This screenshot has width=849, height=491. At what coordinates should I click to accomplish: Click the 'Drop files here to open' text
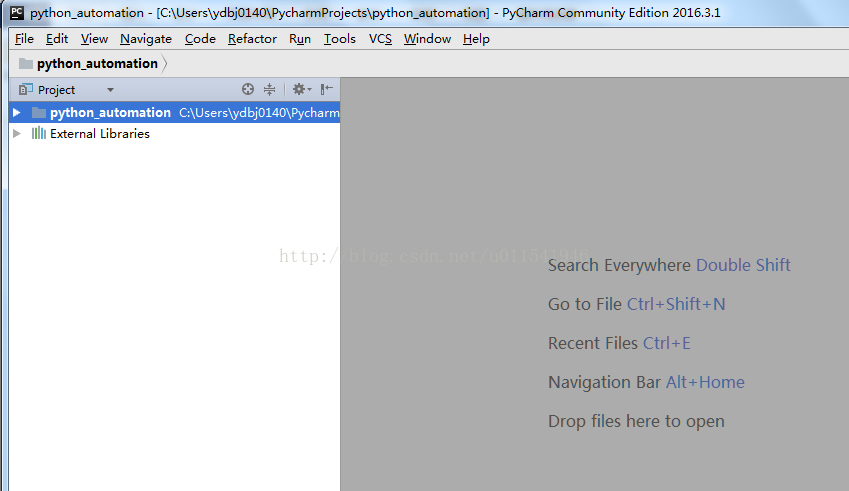click(636, 421)
